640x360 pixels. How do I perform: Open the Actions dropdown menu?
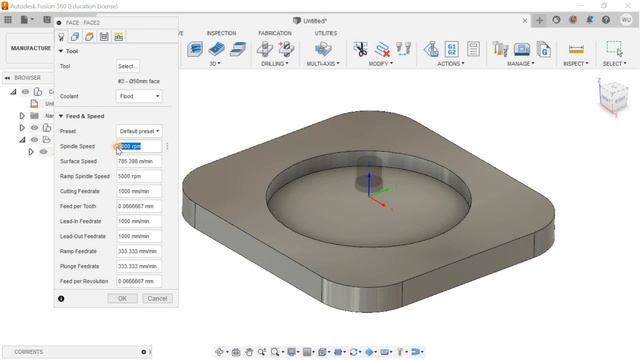tap(451, 64)
